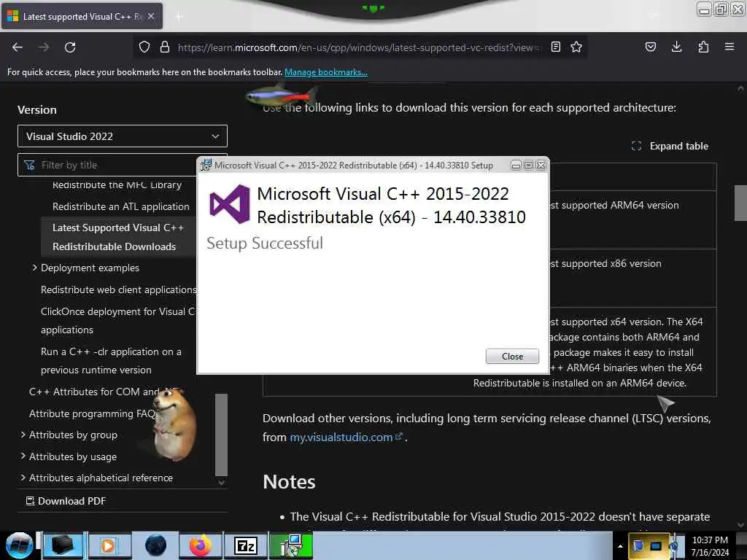The width and height of the screenshot is (747, 560).
Task: Click the browser back arrow
Action: tap(18, 47)
